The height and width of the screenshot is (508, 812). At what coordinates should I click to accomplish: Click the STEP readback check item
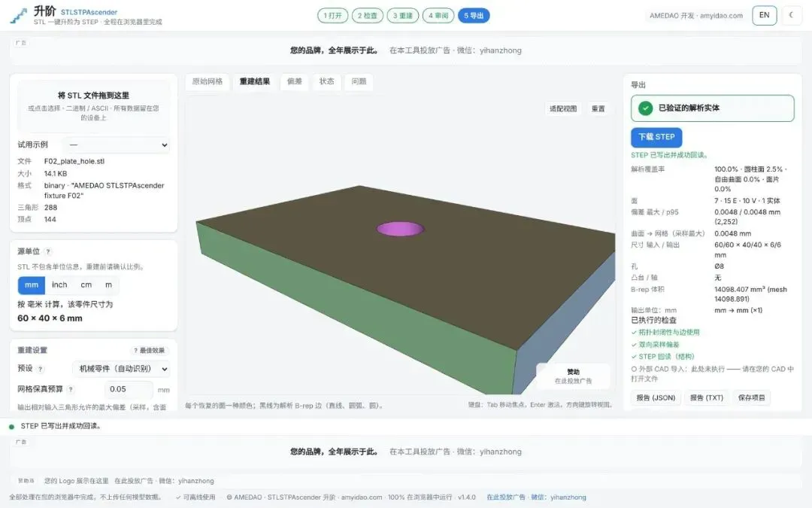663,357
